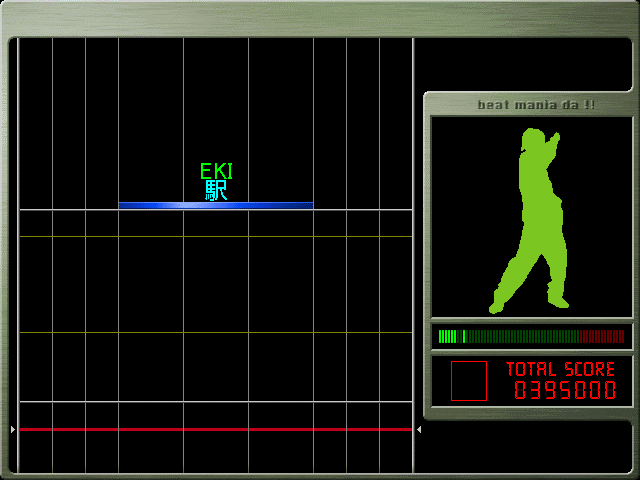Click the left triangle marker beside red line
Screen dimensions: 640x480
(13, 429)
